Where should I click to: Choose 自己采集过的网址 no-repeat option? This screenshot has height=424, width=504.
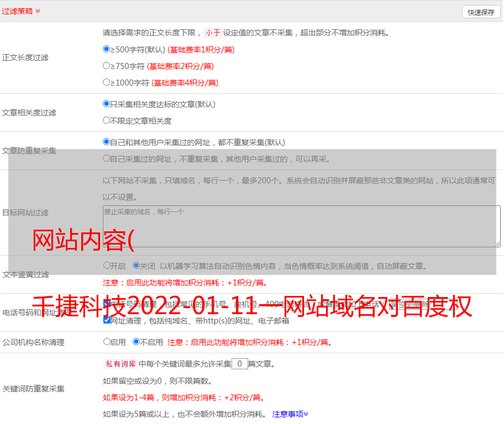click(x=107, y=158)
